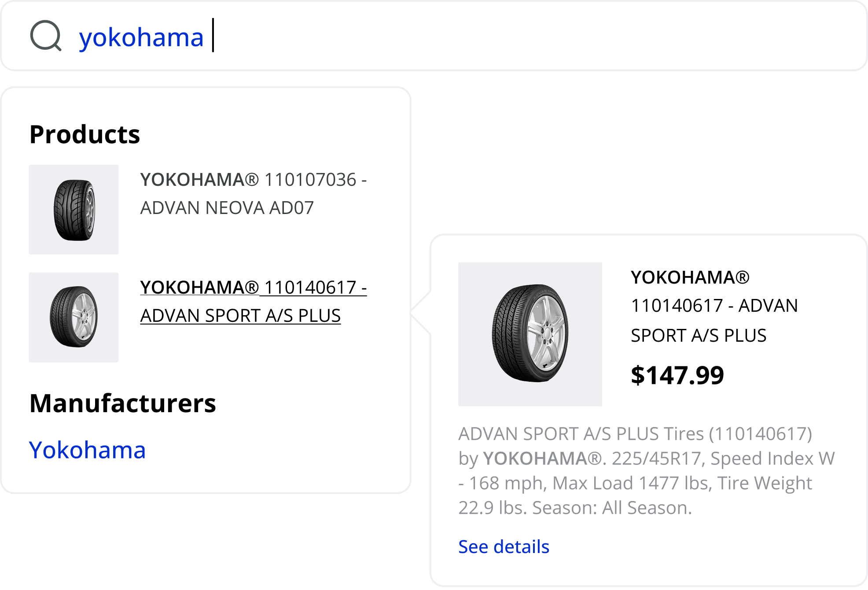Open the ADVAN NEOVA AD07 tire thumbnail
The image size is (868, 590).
pyautogui.click(x=74, y=210)
